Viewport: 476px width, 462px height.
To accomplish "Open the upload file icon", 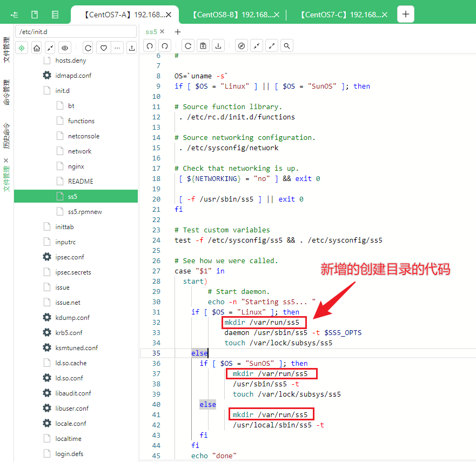I will pos(132,48).
